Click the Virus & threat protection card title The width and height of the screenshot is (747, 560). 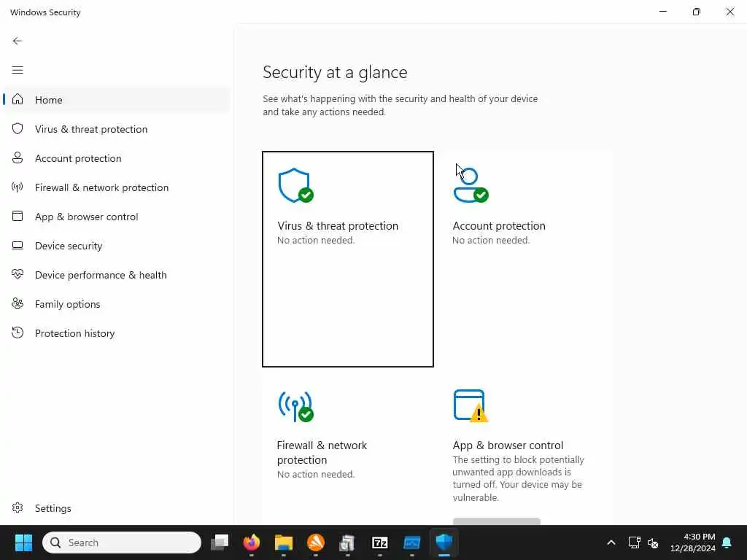[x=338, y=226]
